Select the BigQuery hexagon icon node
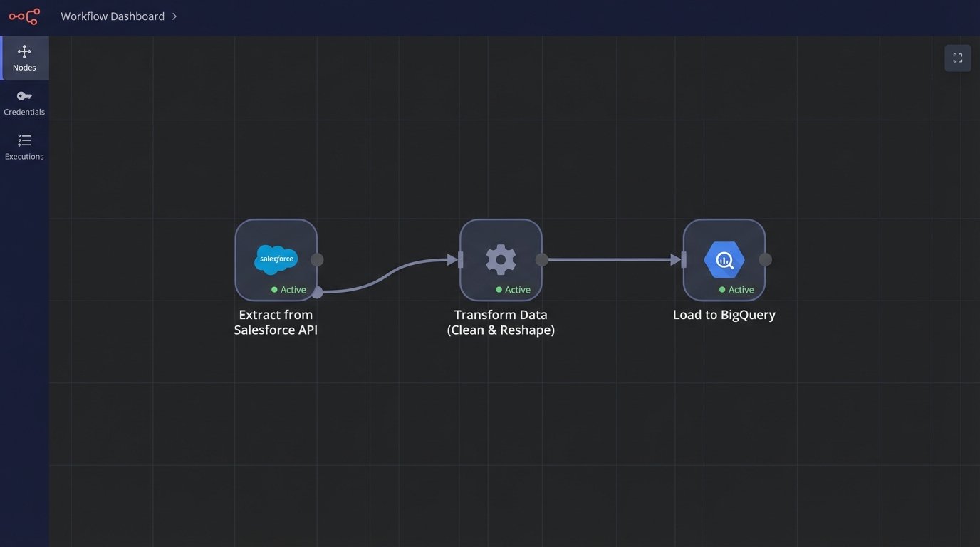This screenshot has height=547, width=980. tap(724, 259)
